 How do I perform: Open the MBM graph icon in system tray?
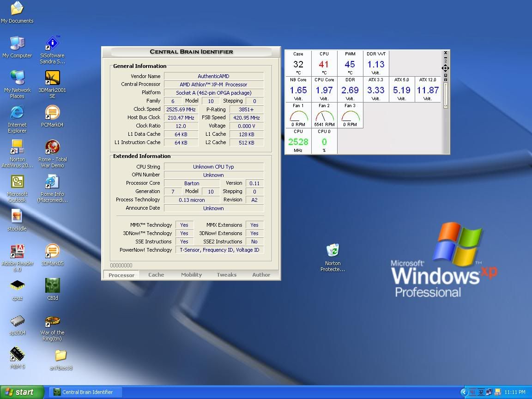(472, 392)
